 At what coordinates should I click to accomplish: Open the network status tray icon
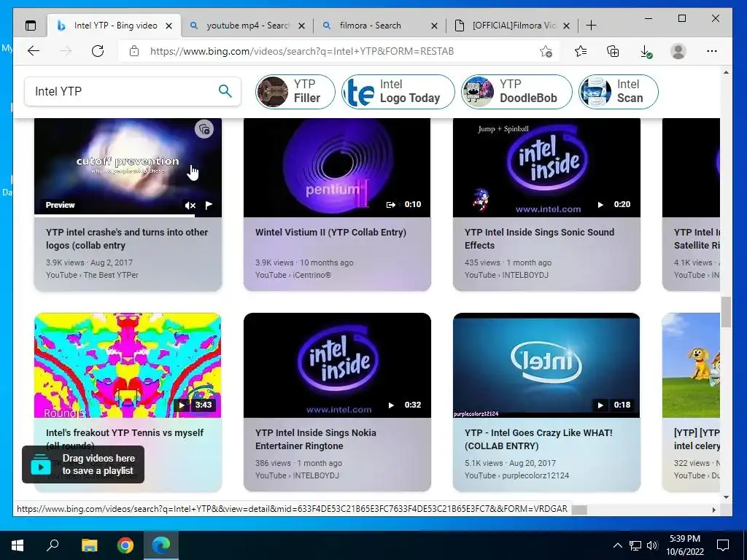(x=635, y=545)
